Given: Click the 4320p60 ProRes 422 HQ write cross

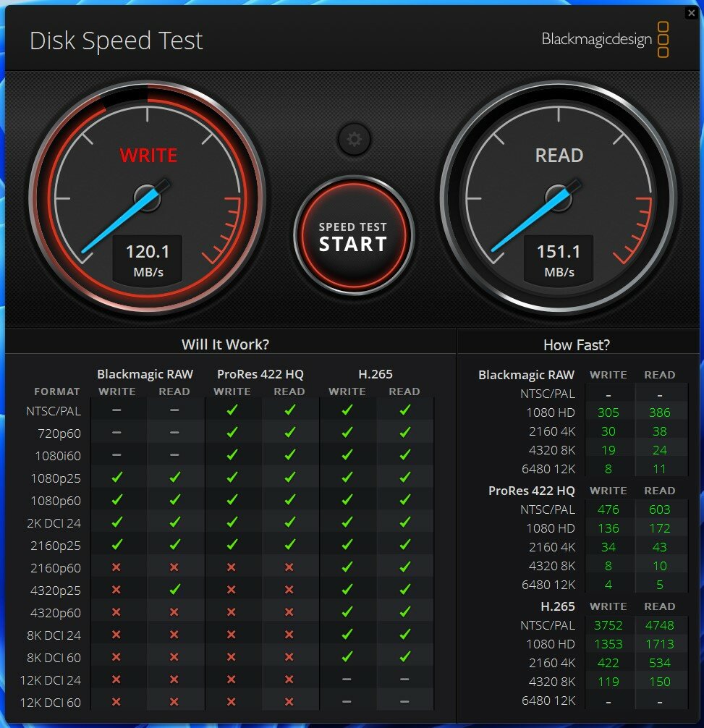Looking at the screenshot, I should click(x=232, y=612).
